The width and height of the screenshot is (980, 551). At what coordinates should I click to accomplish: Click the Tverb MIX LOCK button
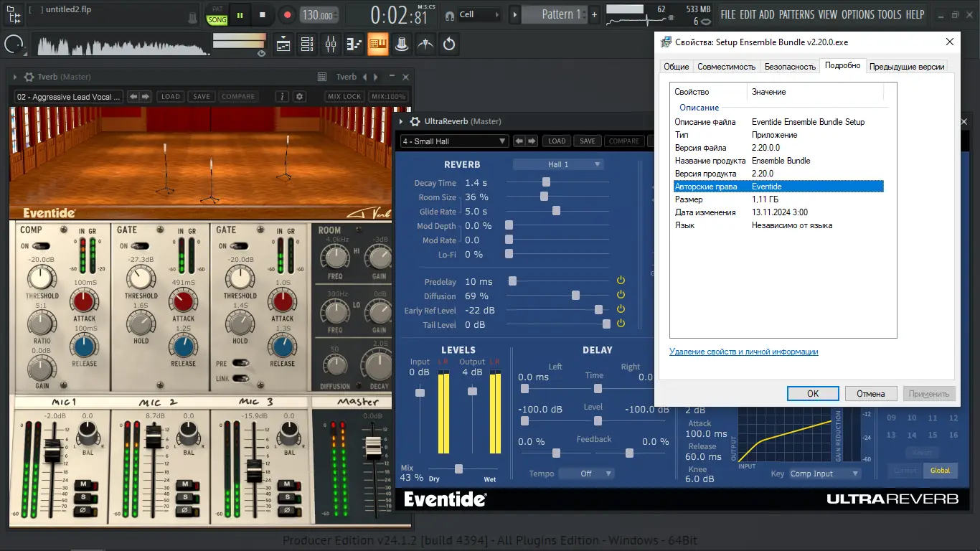point(344,97)
